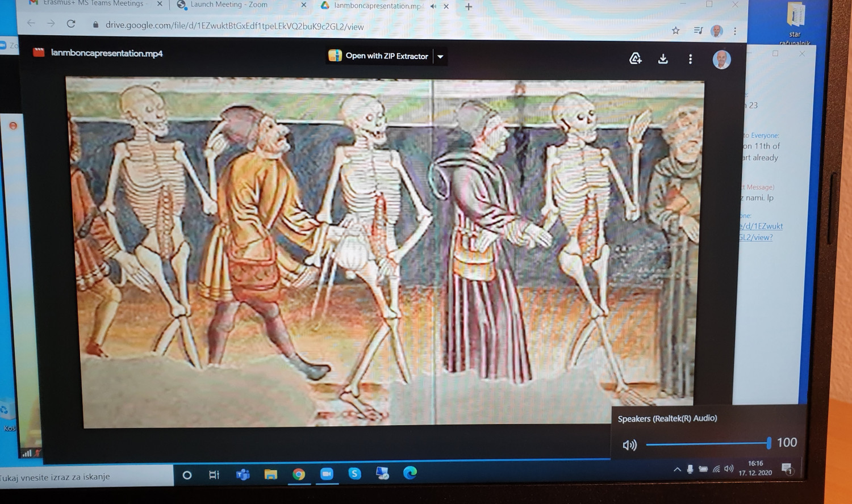Open Google Chrome from taskbar

299,474
